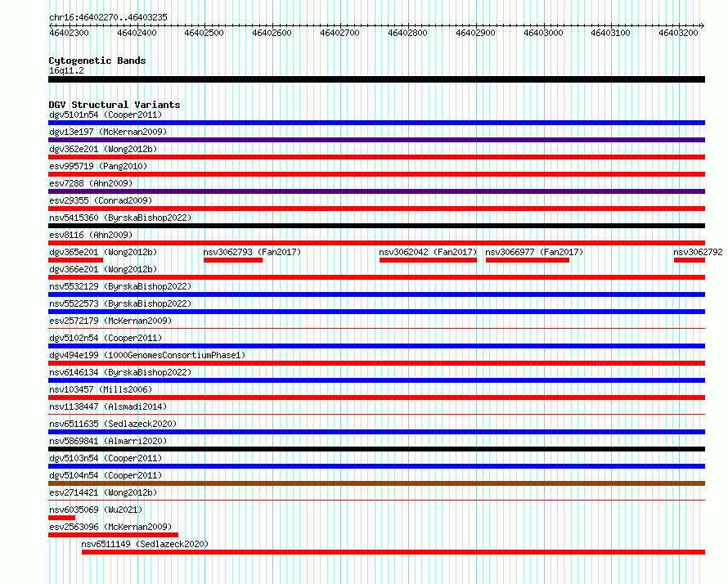Select esv29355 (Conrad2009) variant

pos(101,200)
